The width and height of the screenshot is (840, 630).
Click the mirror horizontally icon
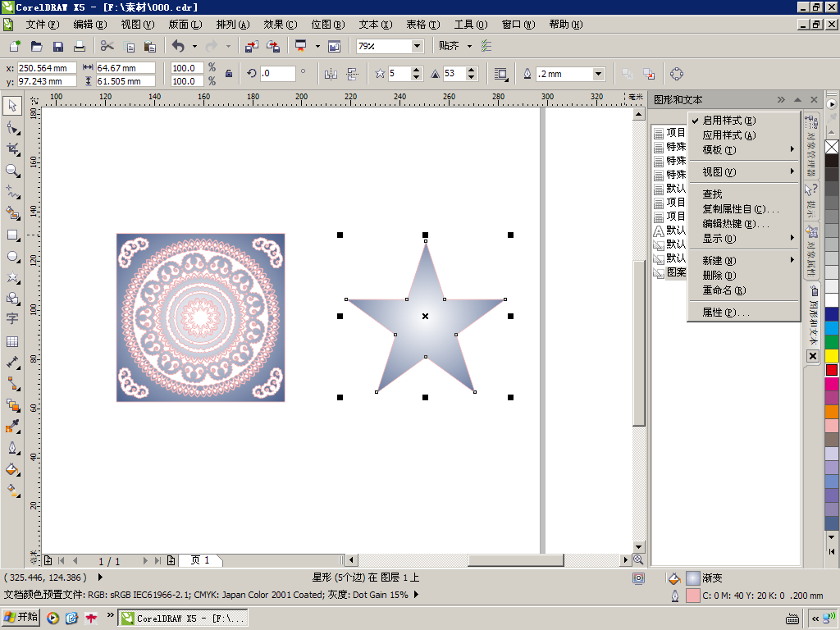331,74
